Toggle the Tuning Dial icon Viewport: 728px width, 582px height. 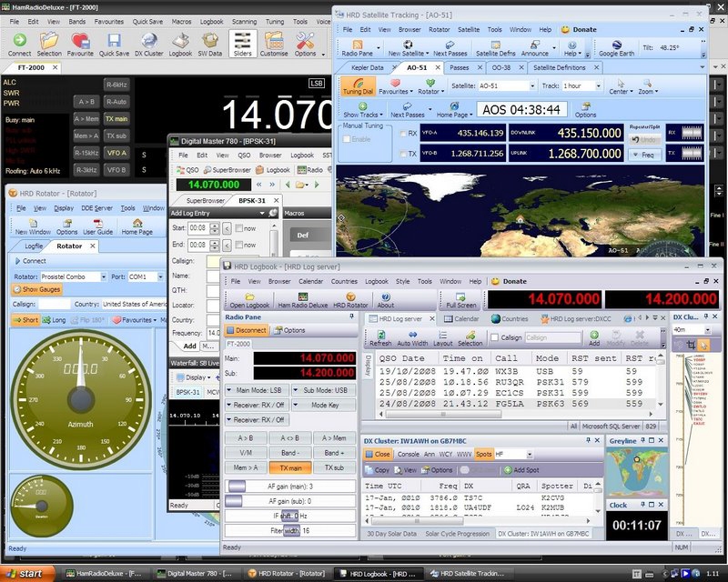point(358,86)
